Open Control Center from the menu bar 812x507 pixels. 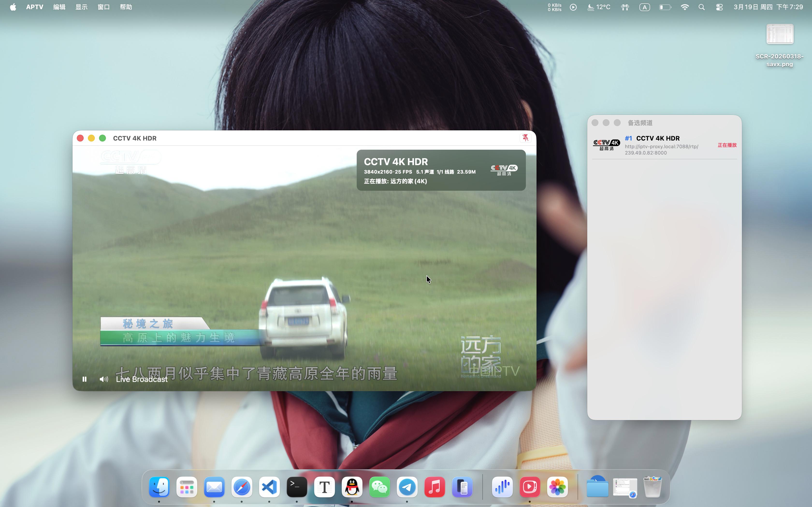click(x=719, y=7)
